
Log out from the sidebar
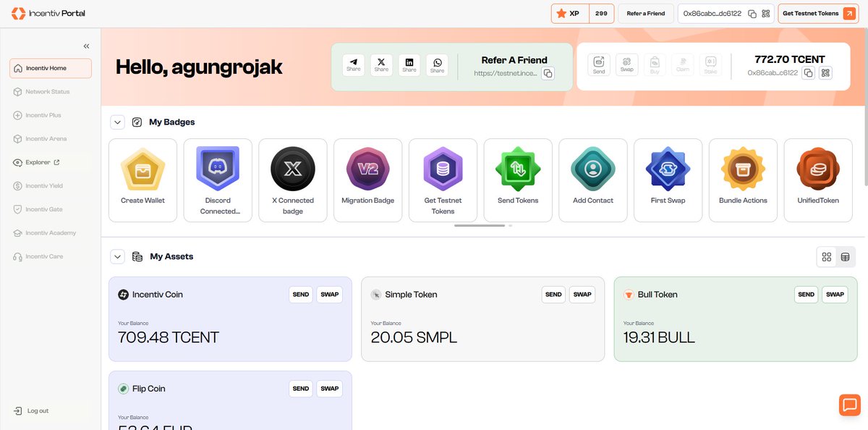(x=51, y=411)
